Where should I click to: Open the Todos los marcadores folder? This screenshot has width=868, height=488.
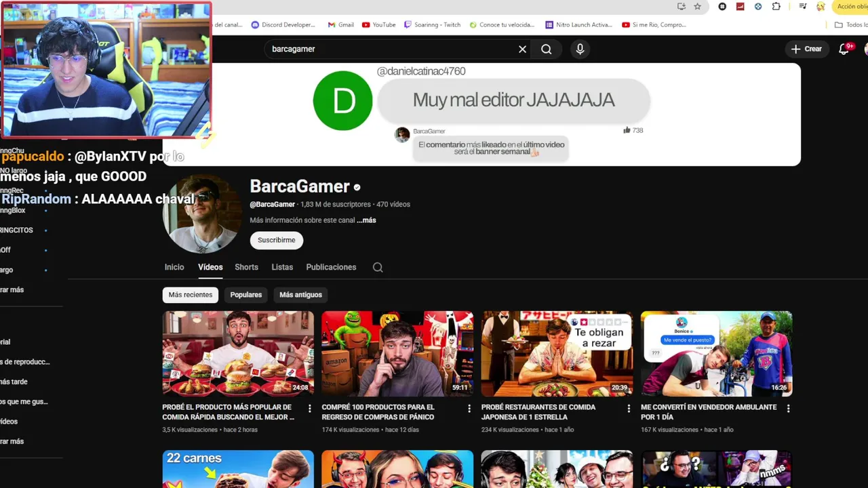(x=851, y=24)
